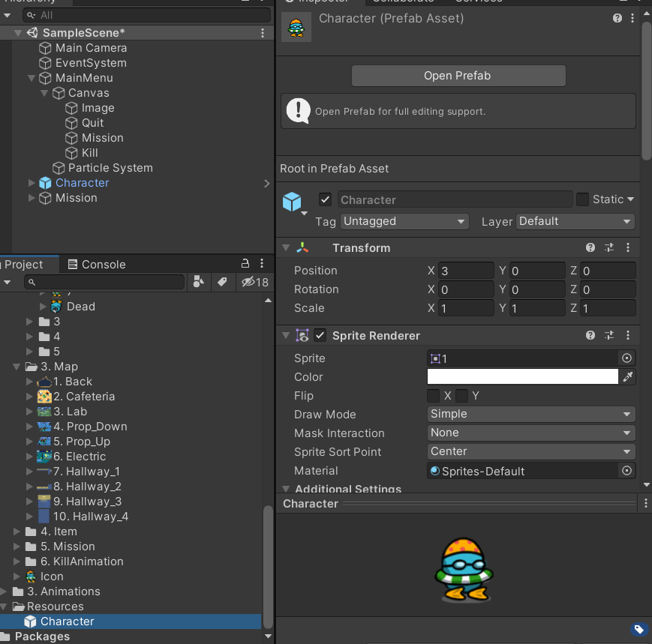This screenshot has height=644, width=652.
Task: Collapse the Canvas object in Hierarchy
Action: pos(44,93)
